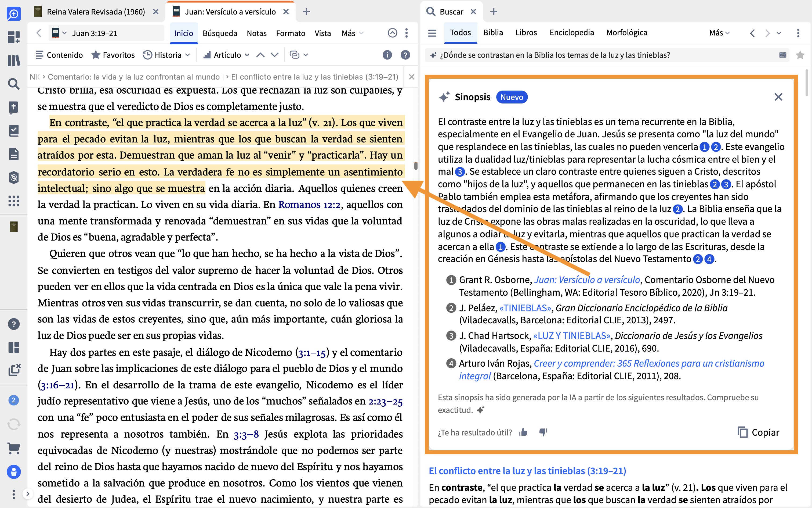Viewport: 812px width, 508px height.
Task: Switch to Reina Valera Revisada (1960) tab
Action: tap(96, 12)
